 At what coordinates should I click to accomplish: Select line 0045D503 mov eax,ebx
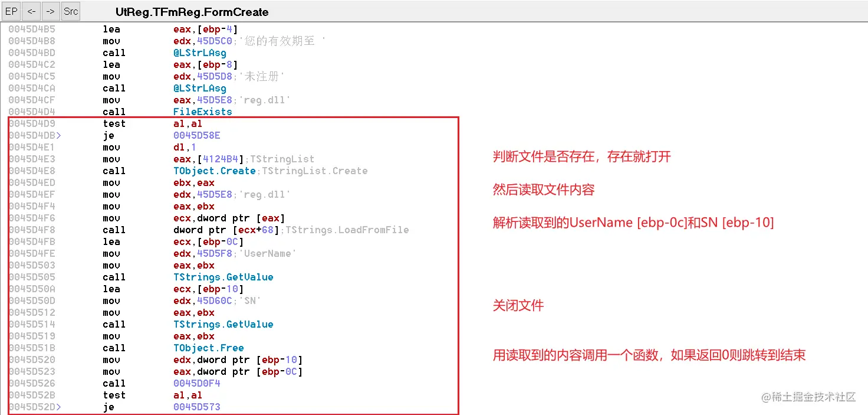111,265
